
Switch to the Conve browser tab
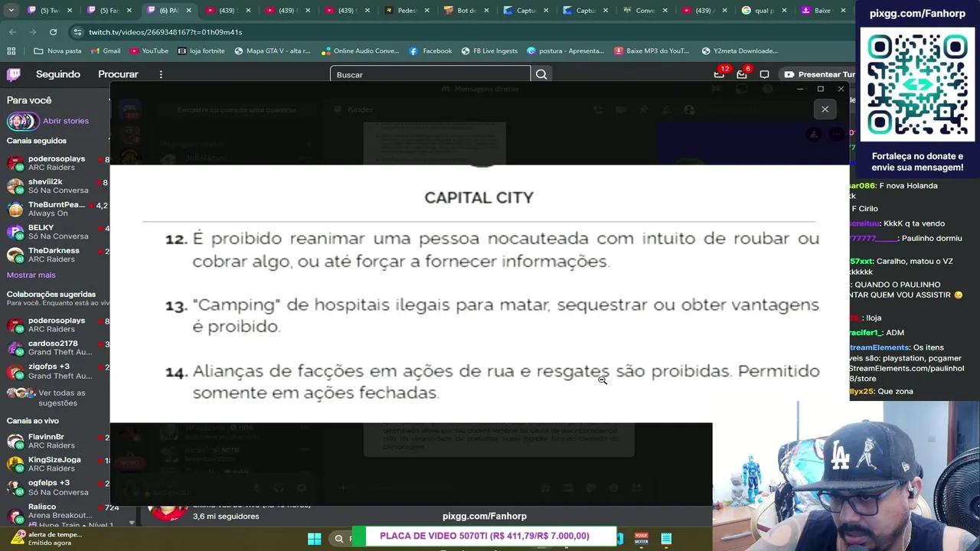[646, 11]
